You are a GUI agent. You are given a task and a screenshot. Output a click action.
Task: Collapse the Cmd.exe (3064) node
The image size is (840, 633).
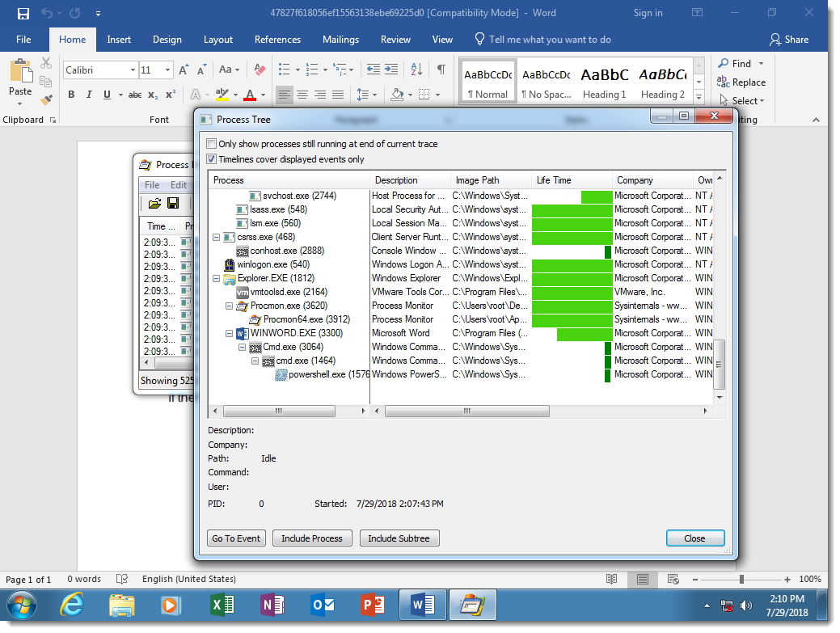(243, 347)
